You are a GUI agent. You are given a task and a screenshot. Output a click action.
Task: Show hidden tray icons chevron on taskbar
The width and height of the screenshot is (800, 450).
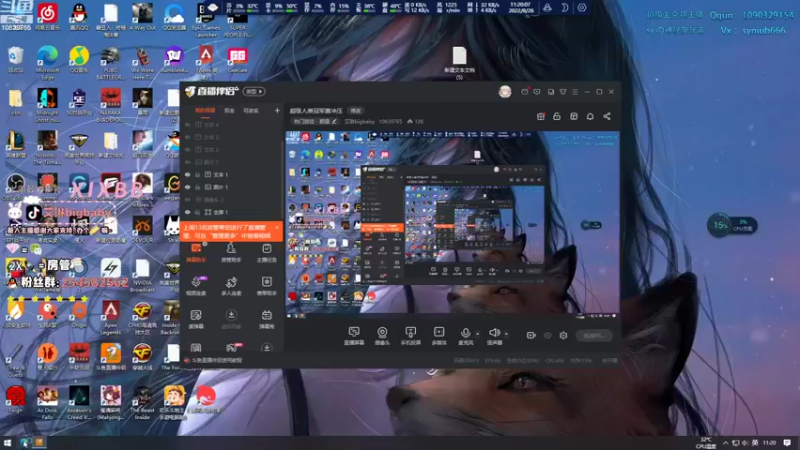pyautogui.click(x=726, y=442)
